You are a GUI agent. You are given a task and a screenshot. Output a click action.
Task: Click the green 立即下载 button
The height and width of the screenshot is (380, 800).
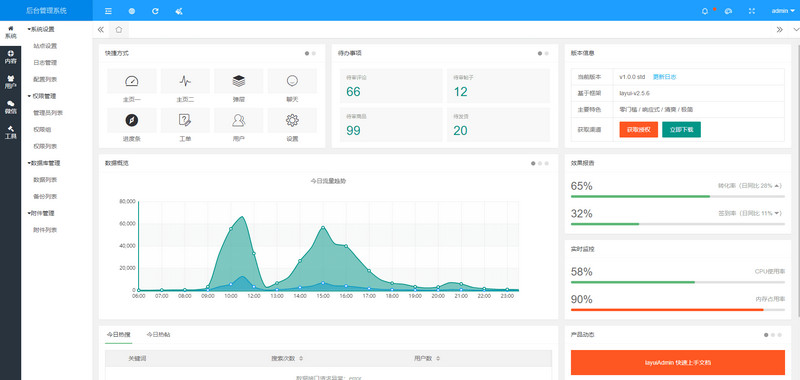(x=682, y=130)
